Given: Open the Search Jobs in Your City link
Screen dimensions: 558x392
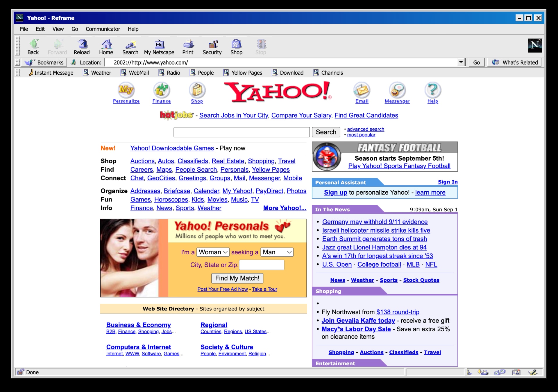Looking at the screenshot, I should 234,115.
